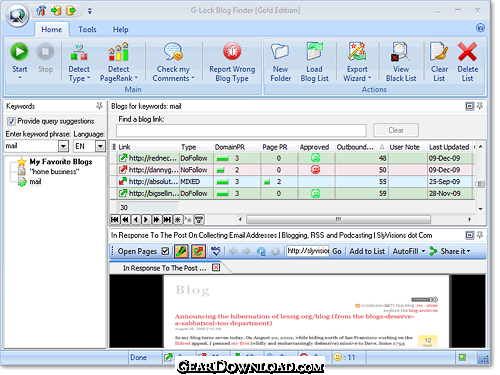Viewport: 500px width, 375px height.
Task: Expand the Detect PageRank dropdown arrow
Action: tap(136, 78)
